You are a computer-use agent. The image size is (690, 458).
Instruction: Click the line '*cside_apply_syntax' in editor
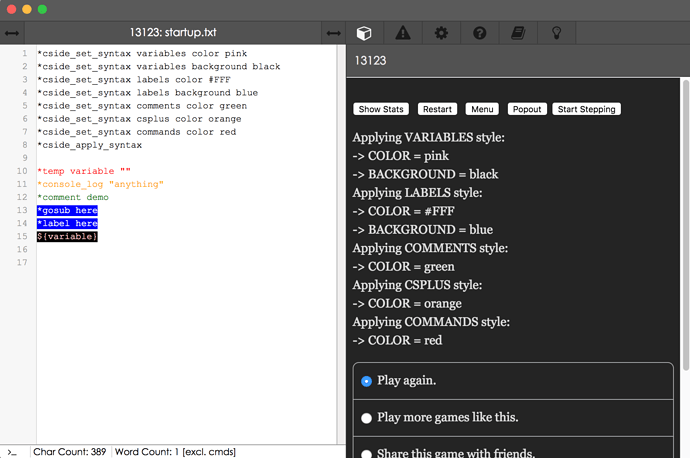coord(89,145)
